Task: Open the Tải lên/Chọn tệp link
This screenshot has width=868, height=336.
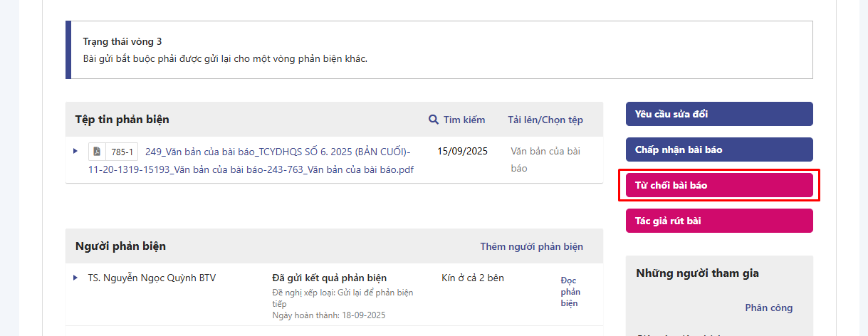Action: pyautogui.click(x=545, y=120)
